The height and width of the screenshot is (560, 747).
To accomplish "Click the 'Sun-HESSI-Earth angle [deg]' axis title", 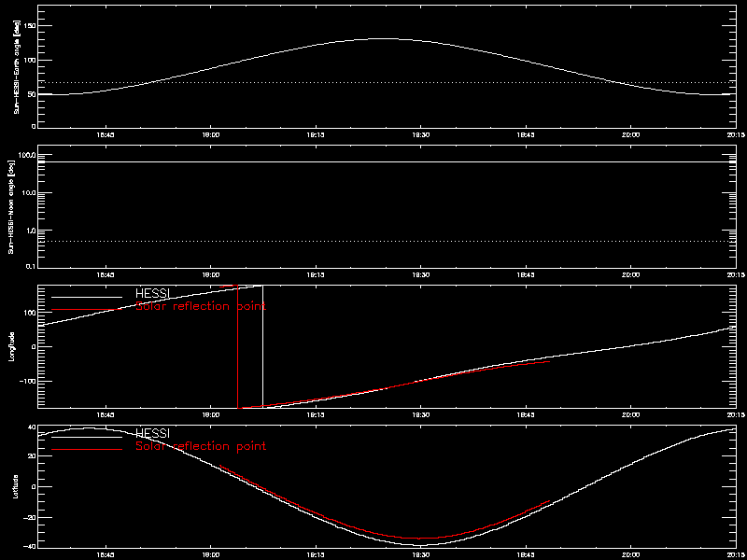I will (x=17, y=66).
